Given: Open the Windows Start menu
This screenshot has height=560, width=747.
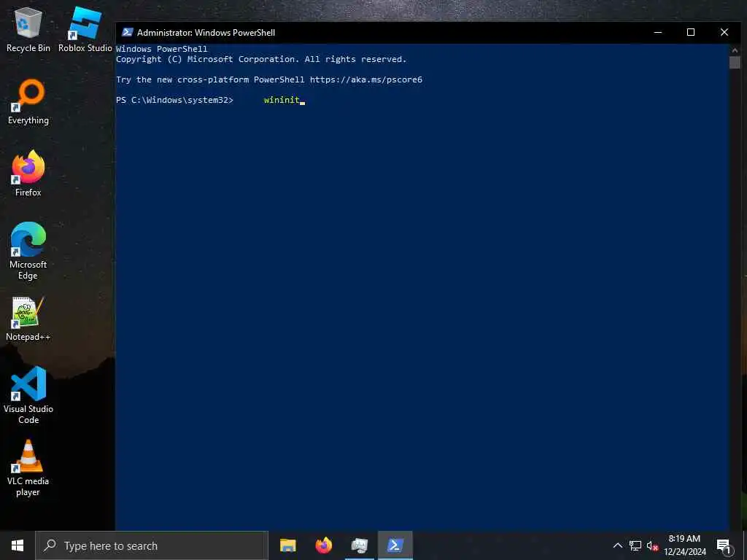Looking at the screenshot, I should (18, 545).
